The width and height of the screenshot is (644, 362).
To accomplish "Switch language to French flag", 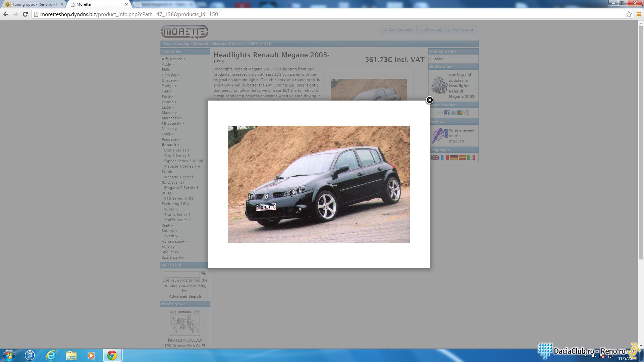I will pos(444,157).
